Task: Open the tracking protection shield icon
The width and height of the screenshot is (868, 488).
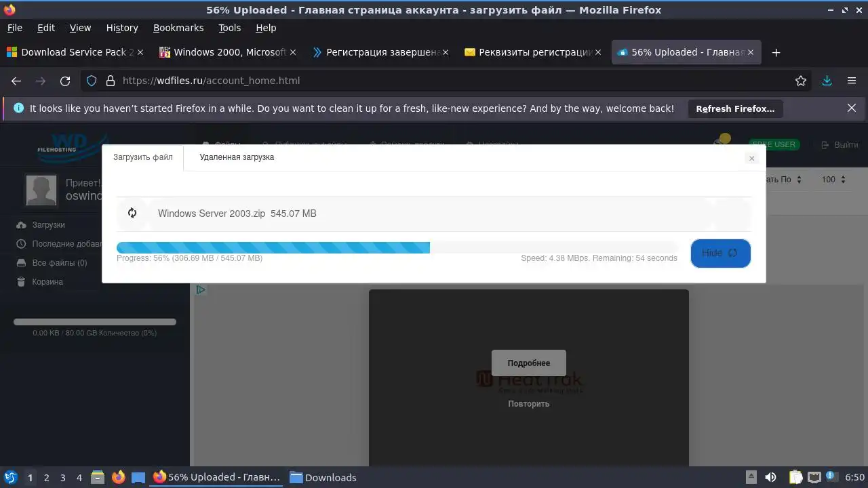Action: (x=92, y=81)
